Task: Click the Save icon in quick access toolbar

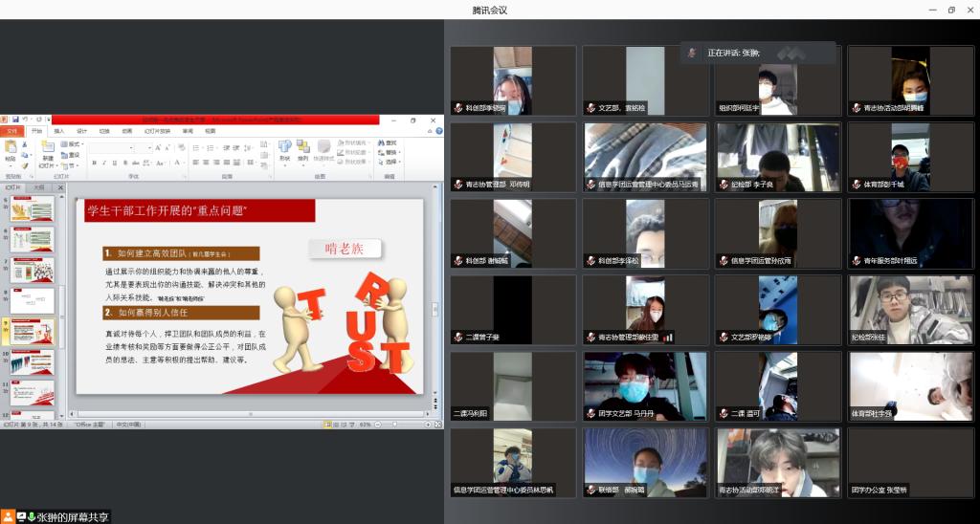Action: pyautogui.click(x=16, y=120)
